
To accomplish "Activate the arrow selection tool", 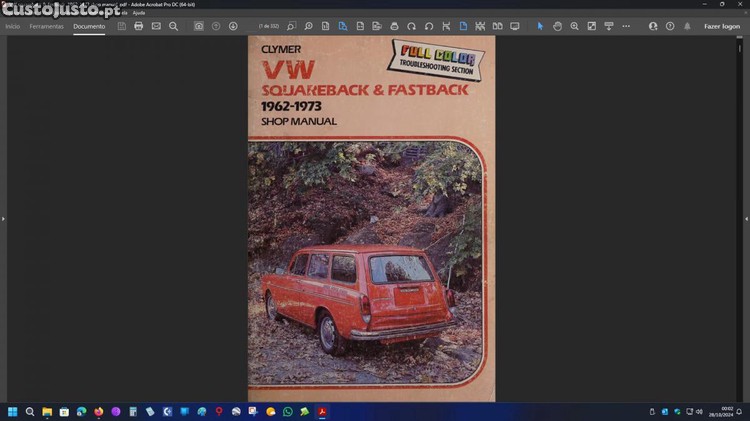I will click(540, 26).
